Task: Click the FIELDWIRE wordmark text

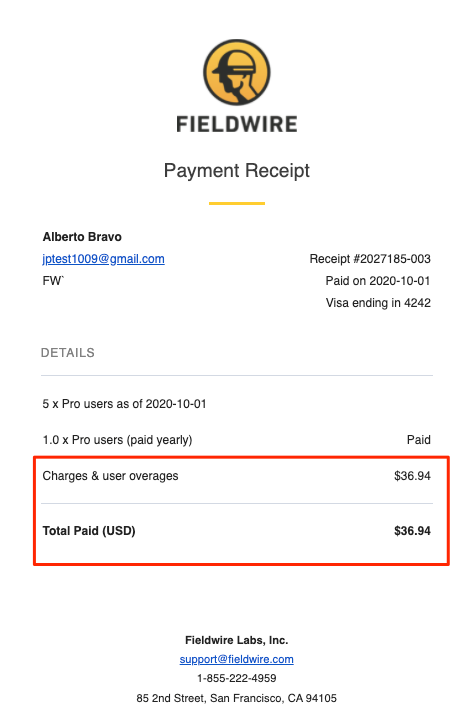Action: pyautogui.click(x=236, y=124)
